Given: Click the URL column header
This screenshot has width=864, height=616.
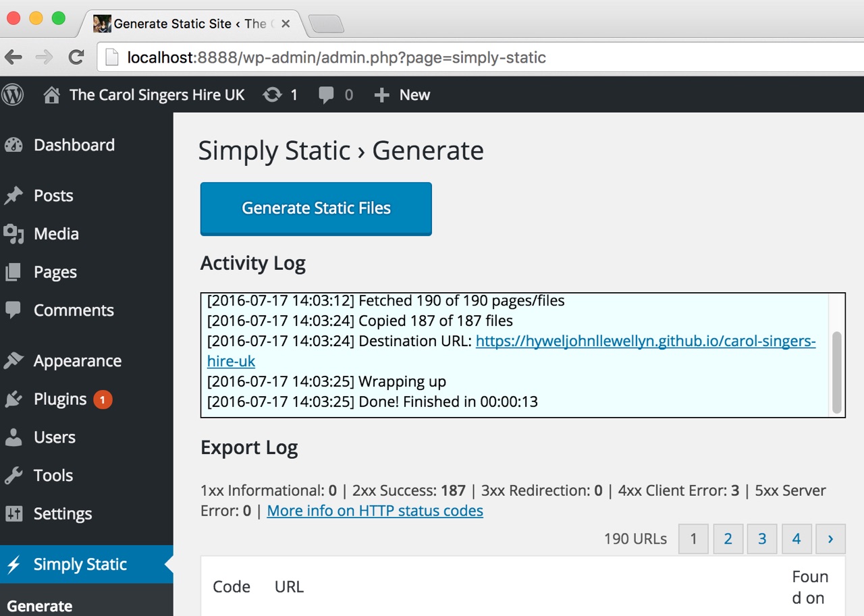Looking at the screenshot, I should (289, 587).
